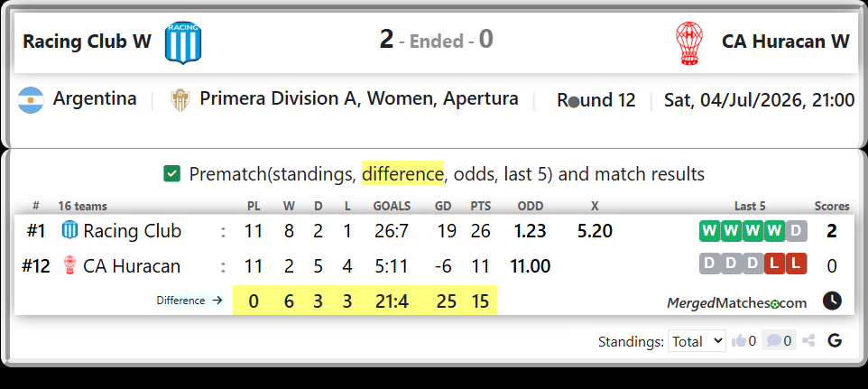Click the CA Huracan team name in standings
Image resolution: width=868 pixels, height=389 pixels.
click(x=132, y=266)
